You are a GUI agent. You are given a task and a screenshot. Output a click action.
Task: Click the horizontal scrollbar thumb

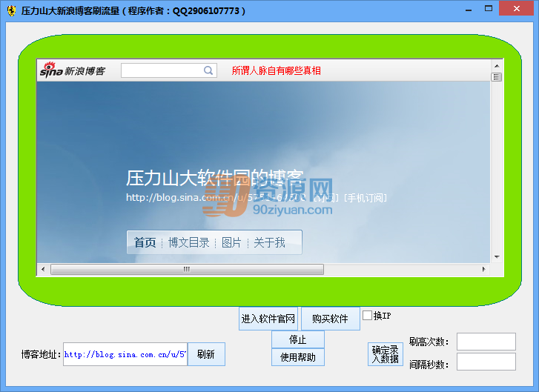(187, 269)
